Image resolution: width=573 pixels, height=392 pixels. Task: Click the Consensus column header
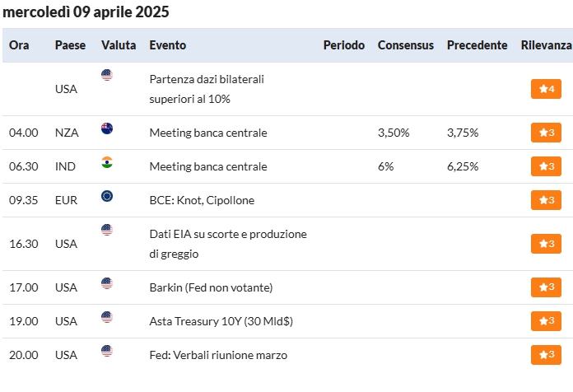406,45
